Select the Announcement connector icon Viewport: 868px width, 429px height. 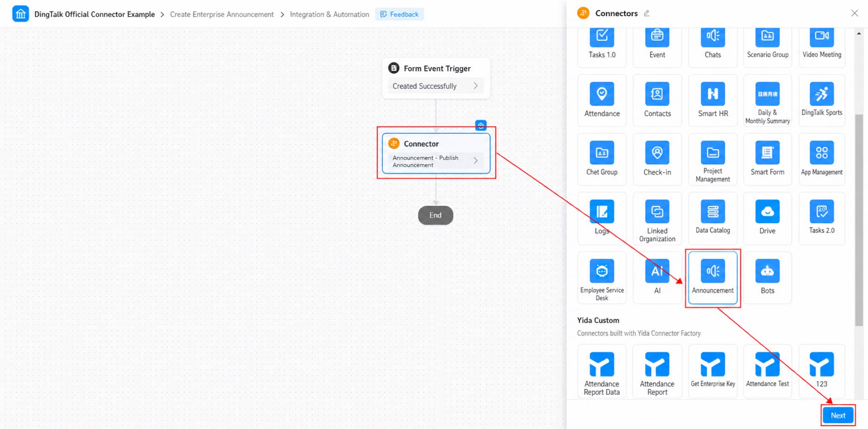click(712, 271)
